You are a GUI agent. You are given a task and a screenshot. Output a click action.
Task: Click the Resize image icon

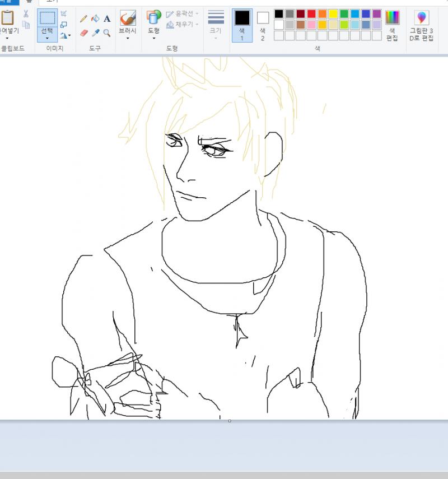click(63, 25)
